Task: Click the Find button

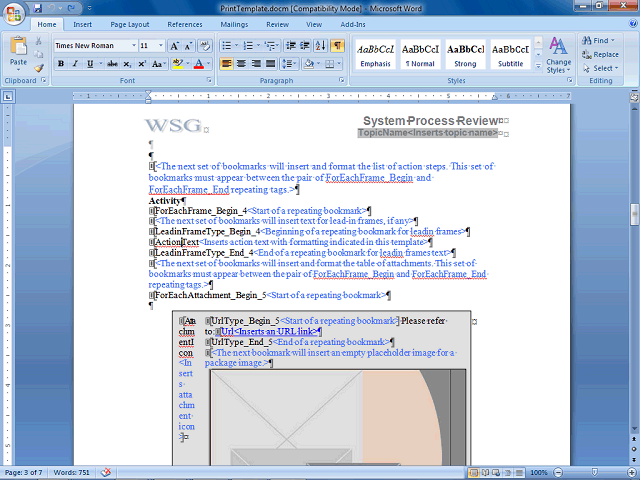Action: tap(598, 41)
